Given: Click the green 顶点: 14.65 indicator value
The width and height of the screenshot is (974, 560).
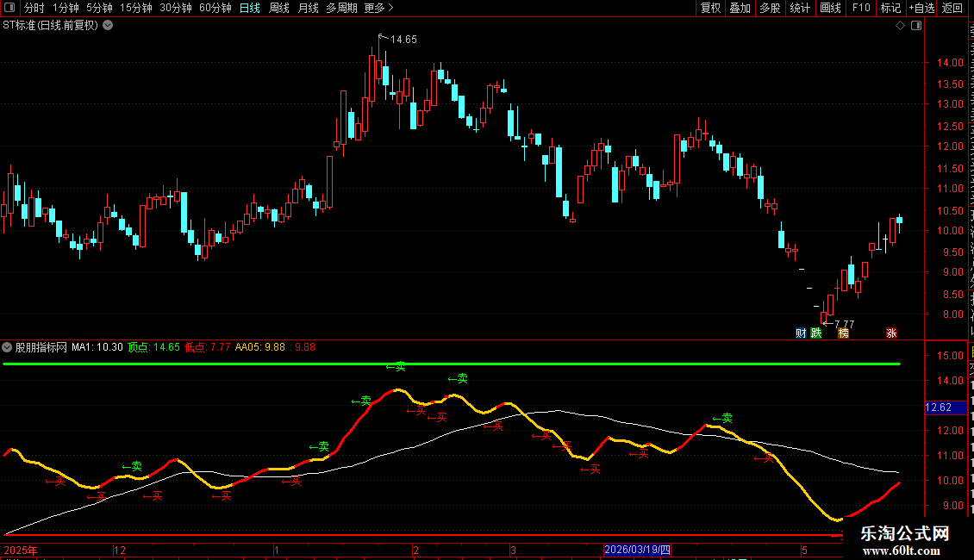Looking at the screenshot, I should (x=153, y=347).
